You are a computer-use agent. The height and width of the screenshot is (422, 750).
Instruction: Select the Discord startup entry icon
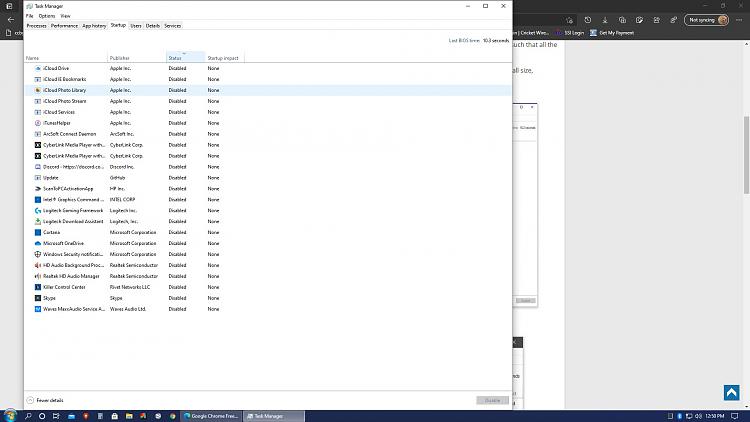(38, 167)
